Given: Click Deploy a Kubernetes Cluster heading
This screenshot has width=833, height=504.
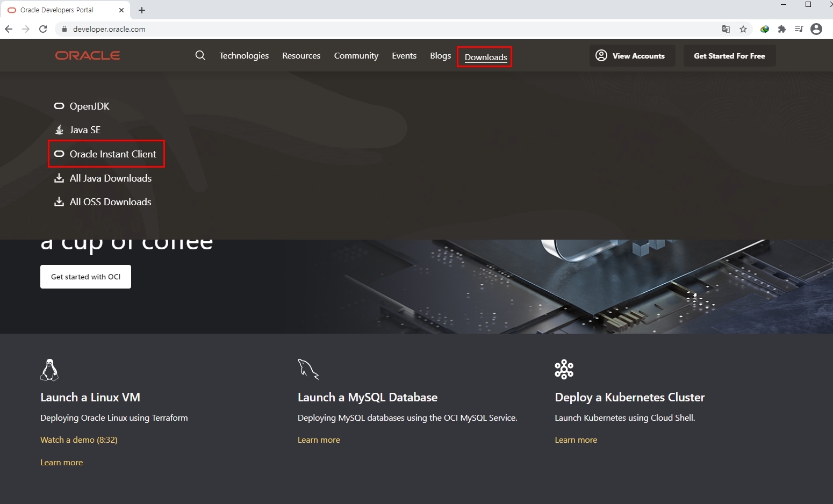Looking at the screenshot, I should (x=630, y=398).
